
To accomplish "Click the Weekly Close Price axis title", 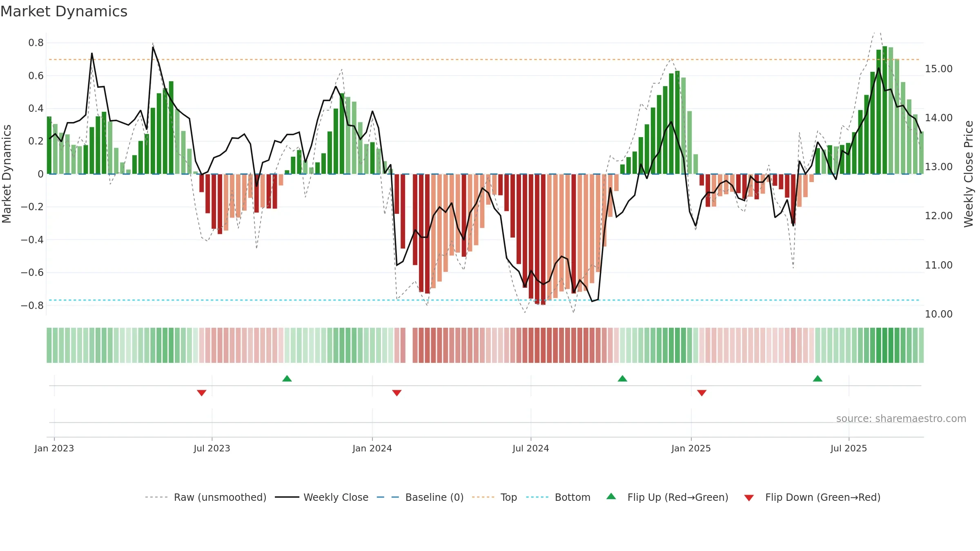I will 969,174.
